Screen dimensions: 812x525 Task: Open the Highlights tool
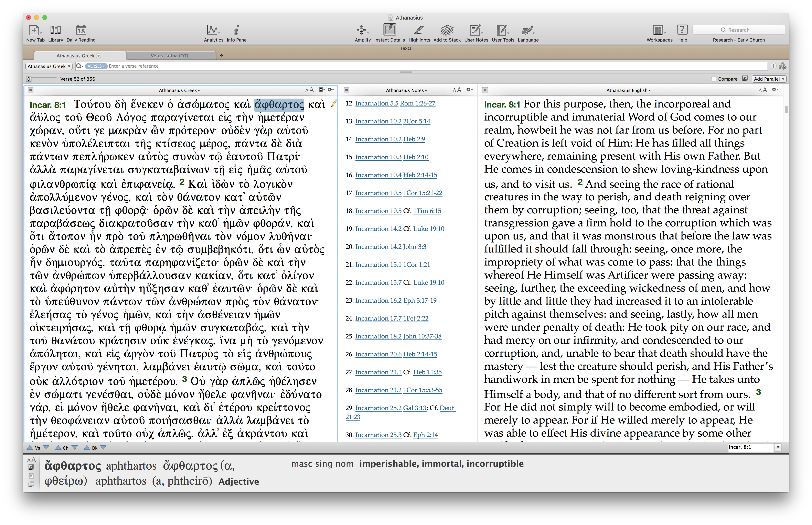419,33
